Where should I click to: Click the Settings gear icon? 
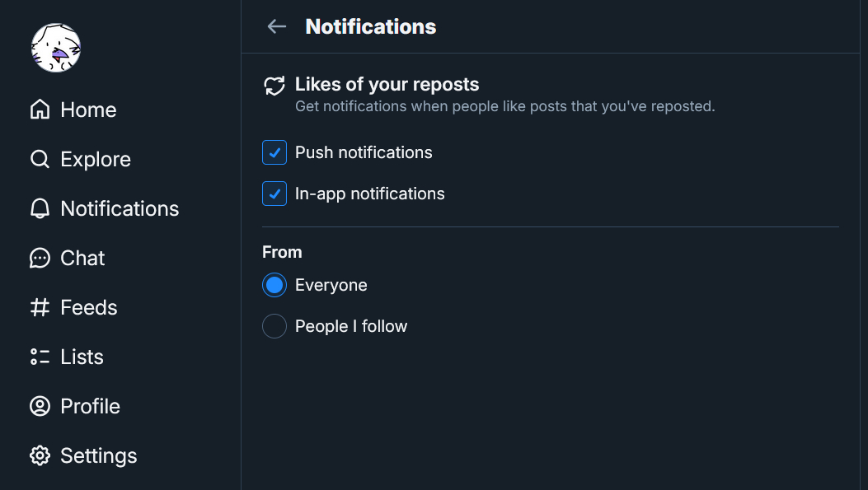[x=40, y=455]
